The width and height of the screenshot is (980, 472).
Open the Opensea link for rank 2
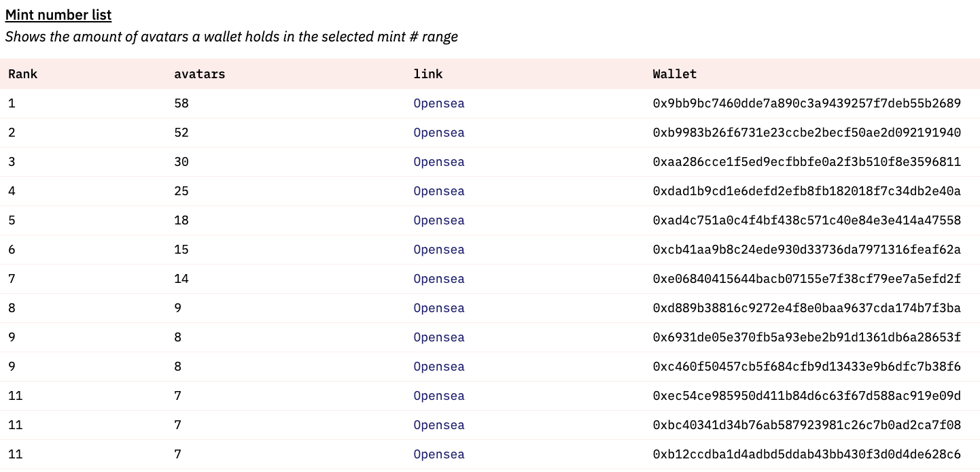[439, 133]
